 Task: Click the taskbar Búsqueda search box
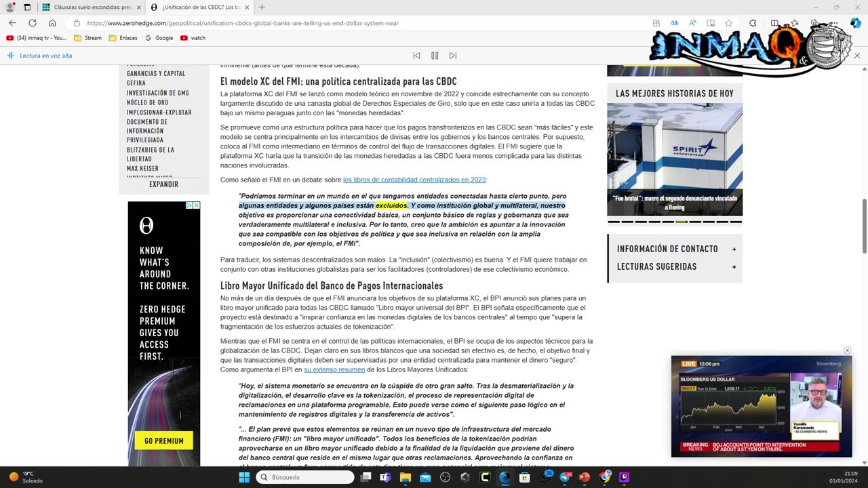pos(305,477)
